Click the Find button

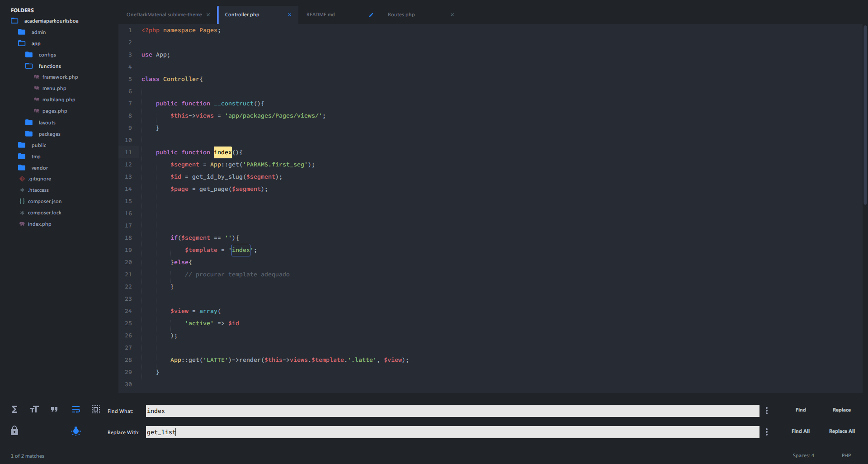(801, 410)
